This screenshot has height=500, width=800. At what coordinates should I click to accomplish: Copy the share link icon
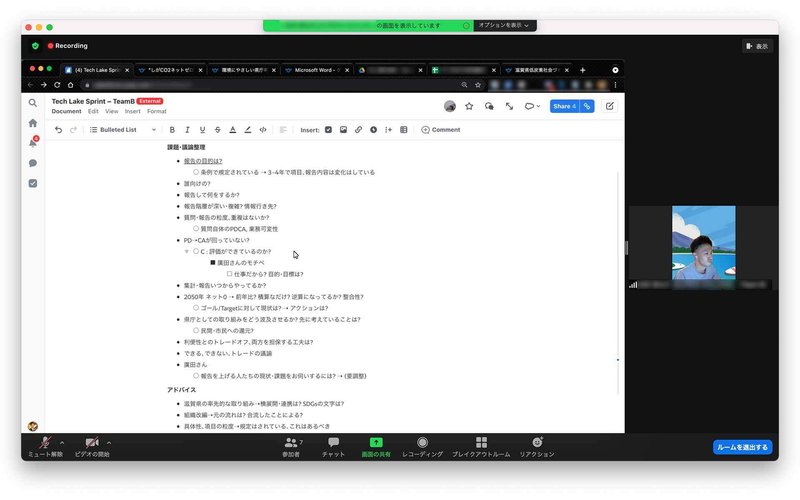pos(587,106)
